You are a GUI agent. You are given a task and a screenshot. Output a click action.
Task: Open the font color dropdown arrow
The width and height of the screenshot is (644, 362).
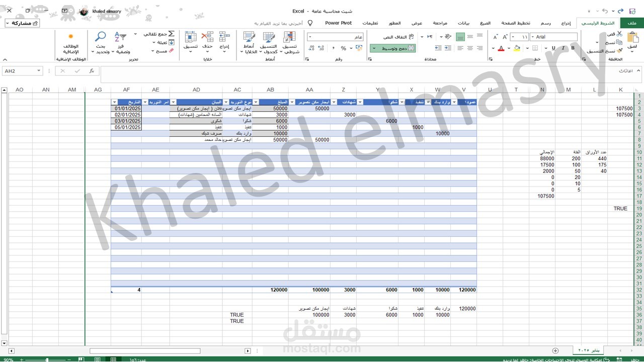click(x=493, y=49)
